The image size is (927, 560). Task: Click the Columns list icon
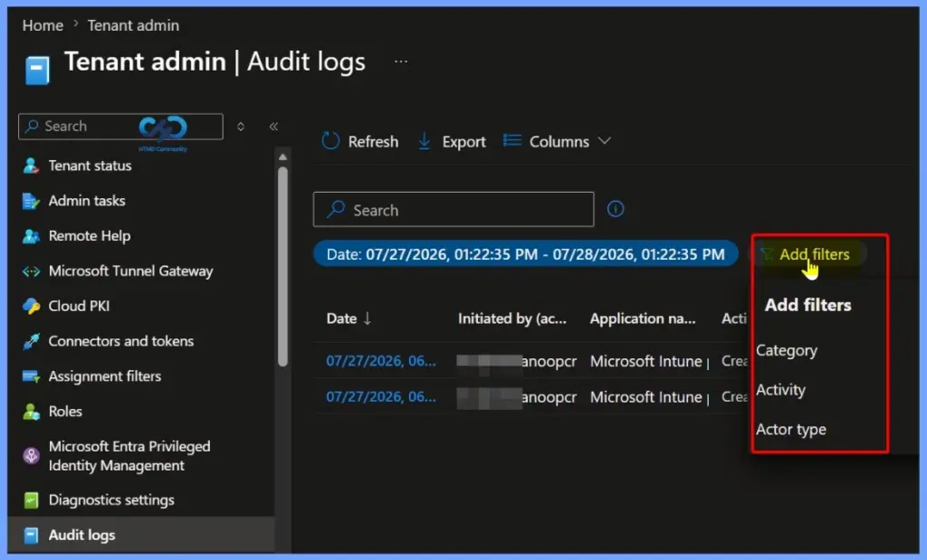click(512, 140)
